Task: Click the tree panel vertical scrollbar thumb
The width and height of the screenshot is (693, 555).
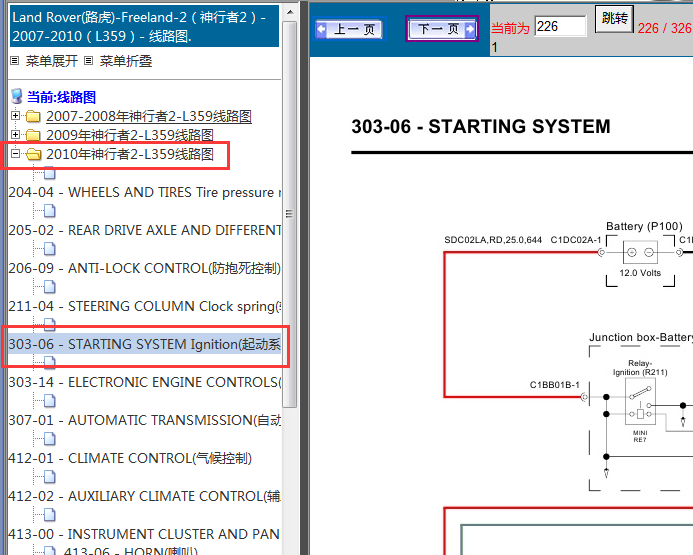Action: [289, 214]
